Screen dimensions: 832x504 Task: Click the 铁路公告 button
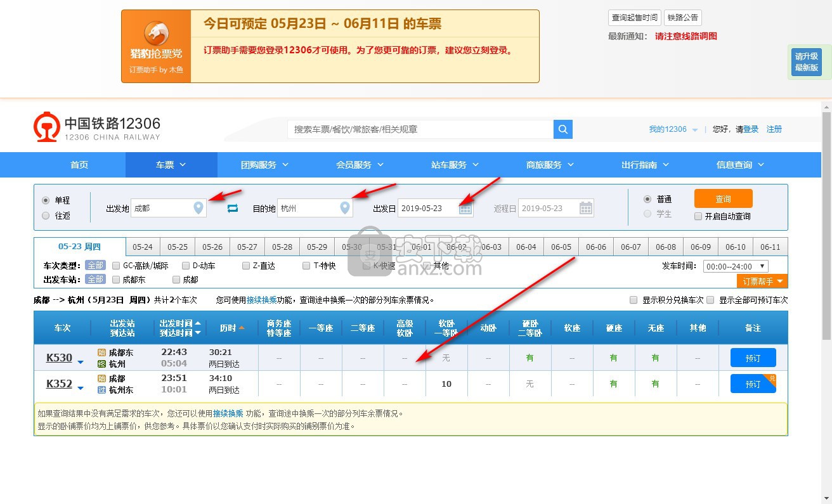coord(683,18)
